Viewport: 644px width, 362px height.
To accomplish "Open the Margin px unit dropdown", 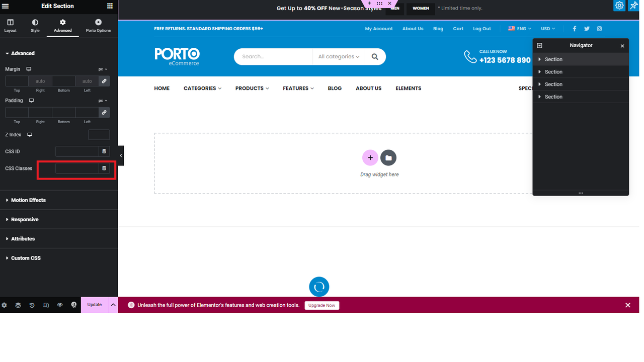I will 103,69.
